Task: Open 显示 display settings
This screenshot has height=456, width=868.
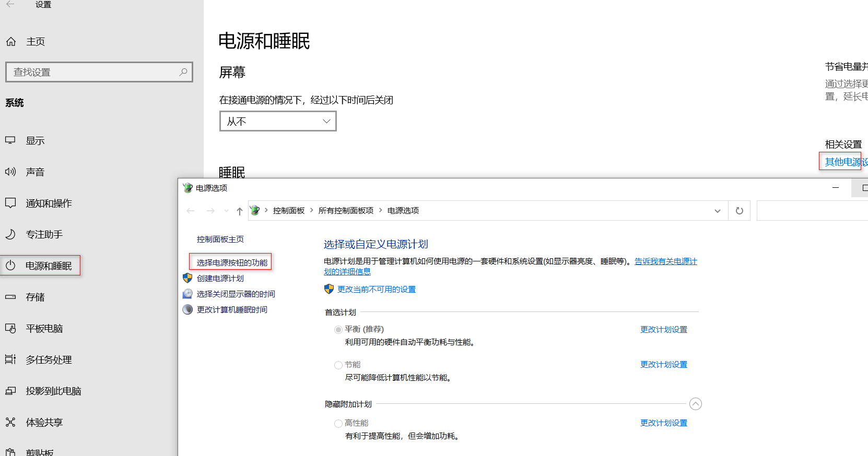Action: click(36, 141)
